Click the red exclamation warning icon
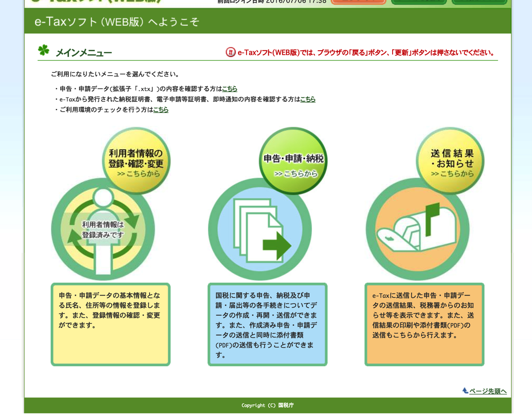Image resolution: width=532 pixels, height=417 pixels. click(x=230, y=52)
